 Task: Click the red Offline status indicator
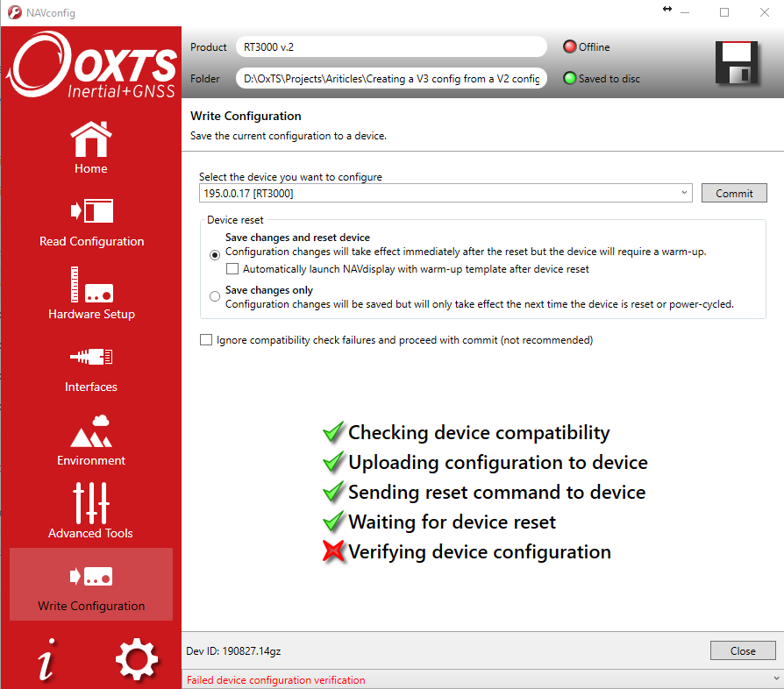tap(569, 46)
